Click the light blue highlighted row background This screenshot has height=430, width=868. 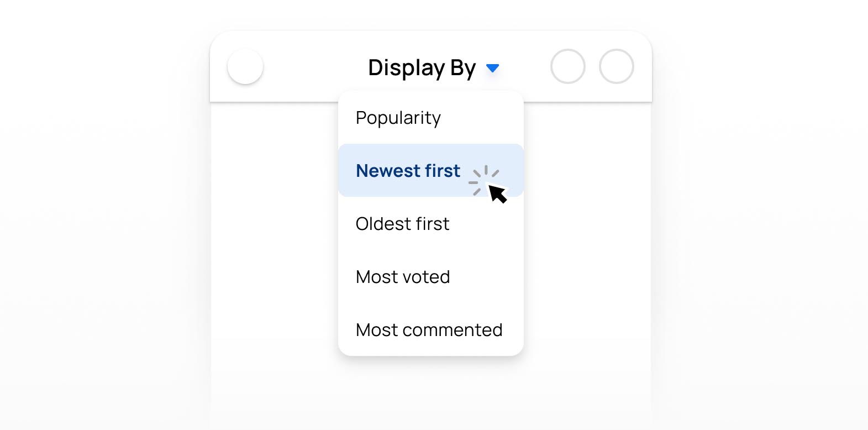coord(431,170)
